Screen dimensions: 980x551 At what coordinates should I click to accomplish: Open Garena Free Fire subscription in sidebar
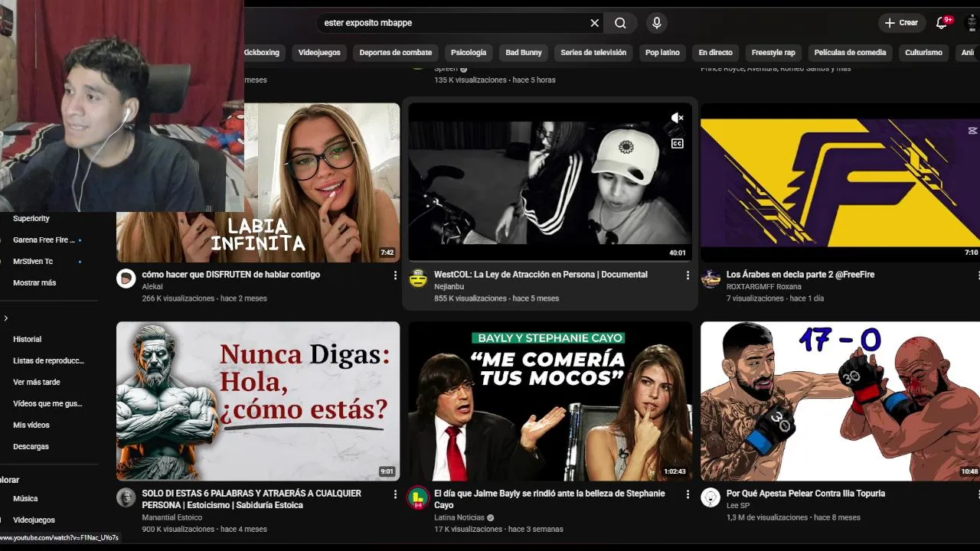(x=44, y=240)
